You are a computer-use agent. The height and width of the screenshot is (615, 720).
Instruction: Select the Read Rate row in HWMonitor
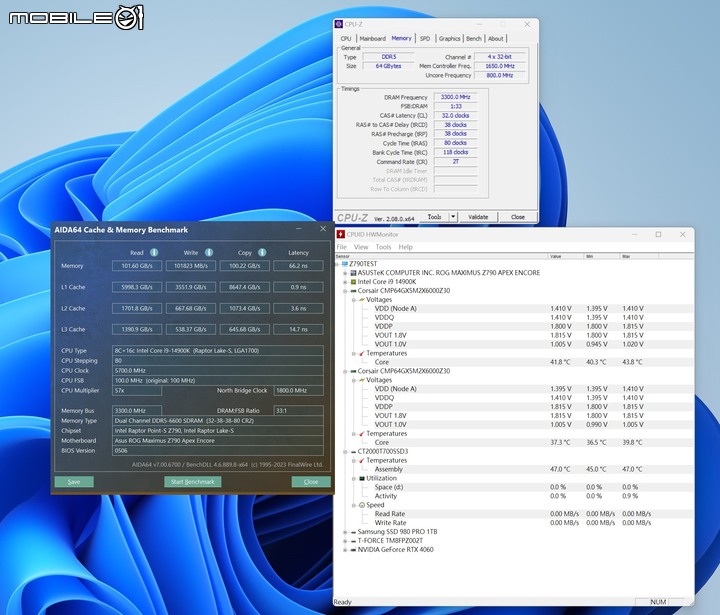click(514, 514)
